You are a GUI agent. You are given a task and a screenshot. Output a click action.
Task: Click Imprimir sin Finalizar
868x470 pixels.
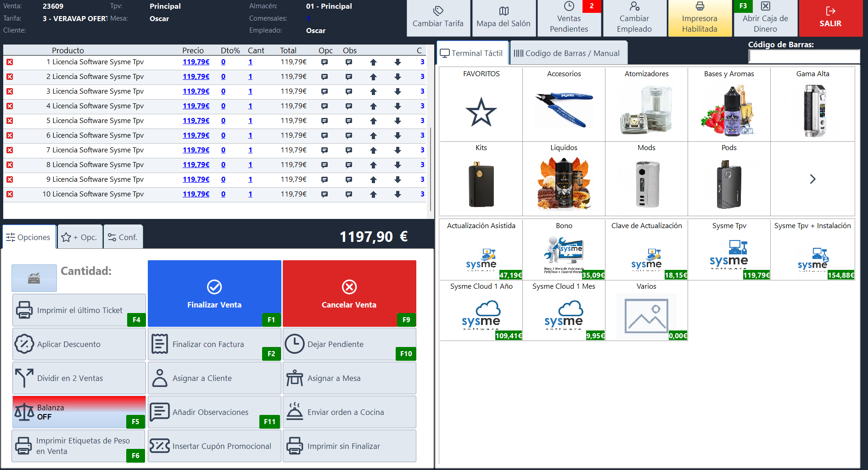349,446
